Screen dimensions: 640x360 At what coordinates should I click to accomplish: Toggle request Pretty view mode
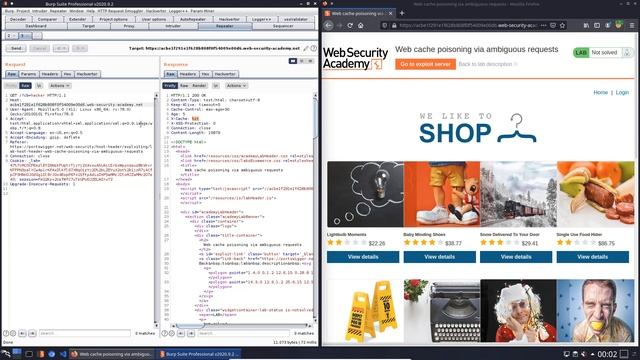11,86
